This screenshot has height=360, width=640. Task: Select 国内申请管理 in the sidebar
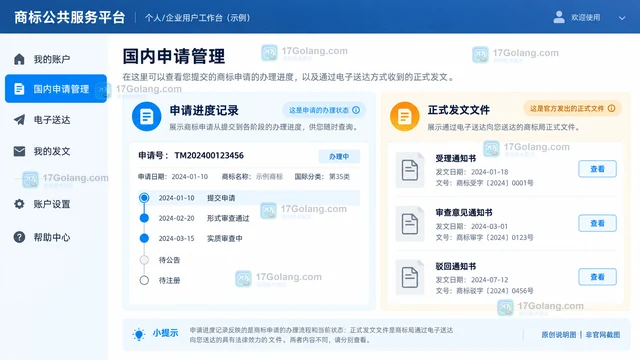(56, 89)
